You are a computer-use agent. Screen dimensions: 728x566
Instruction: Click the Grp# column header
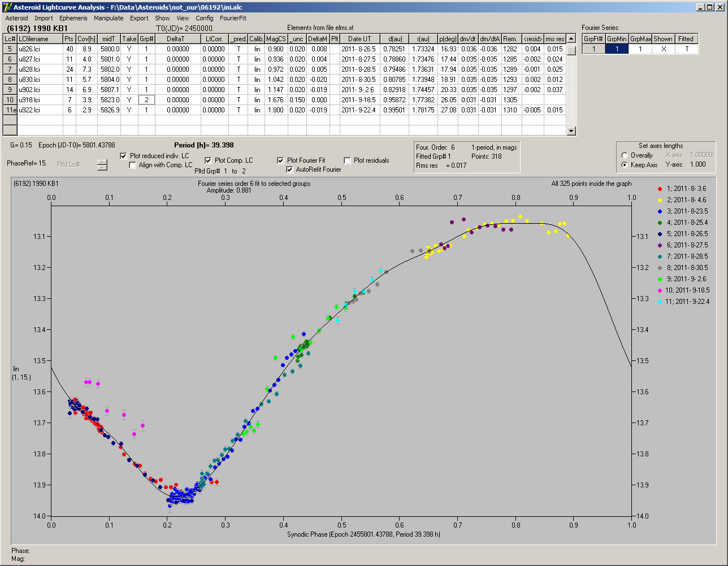pyautogui.click(x=146, y=39)
